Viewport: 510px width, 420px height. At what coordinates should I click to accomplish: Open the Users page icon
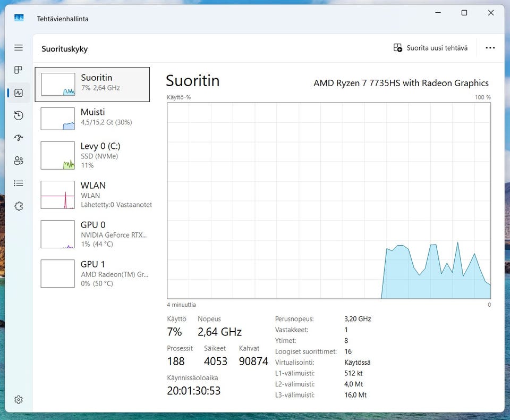pyautogui.click(x=19, y=161)
